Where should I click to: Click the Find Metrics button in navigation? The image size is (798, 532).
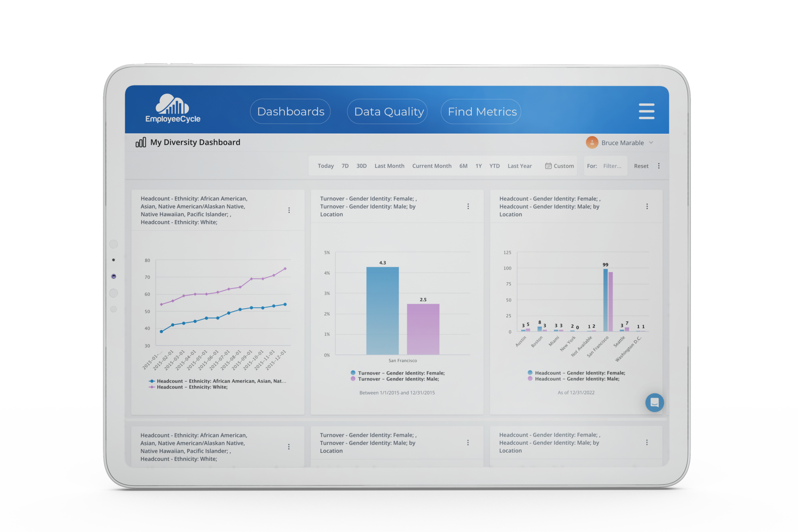[482, 111]
